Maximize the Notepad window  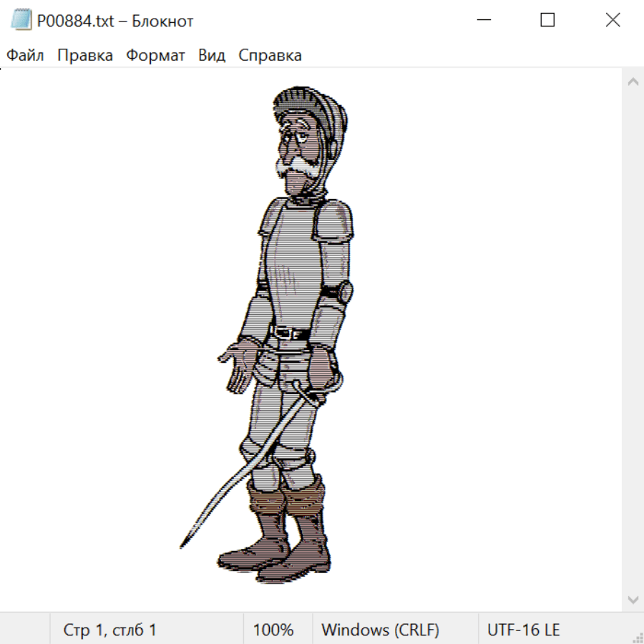(547, 21)
